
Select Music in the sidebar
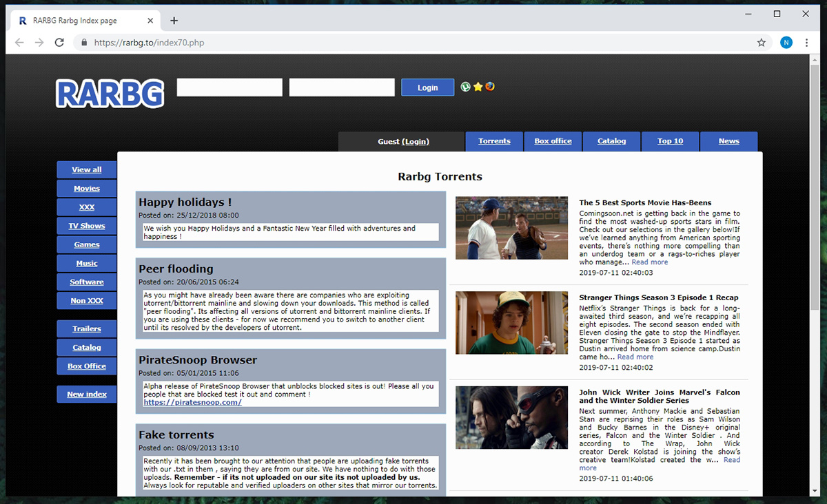point(87,263)
